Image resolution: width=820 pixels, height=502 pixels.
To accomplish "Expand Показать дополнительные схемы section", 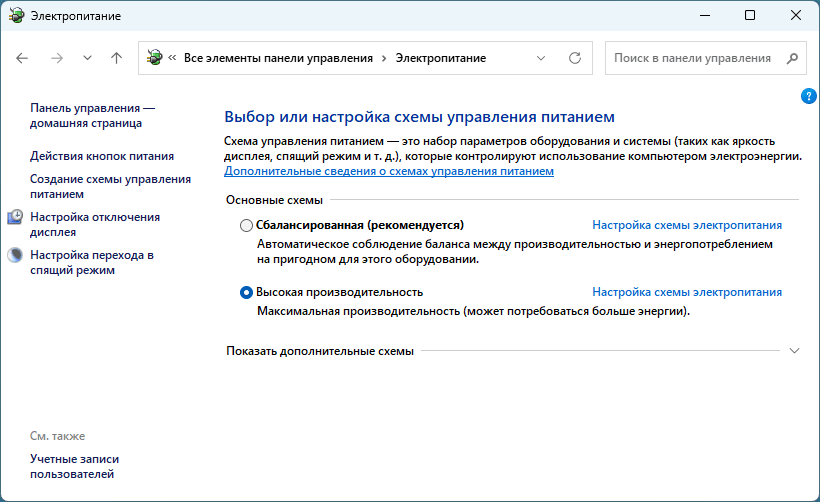I will pyautogui.click(x=794, y=351).
